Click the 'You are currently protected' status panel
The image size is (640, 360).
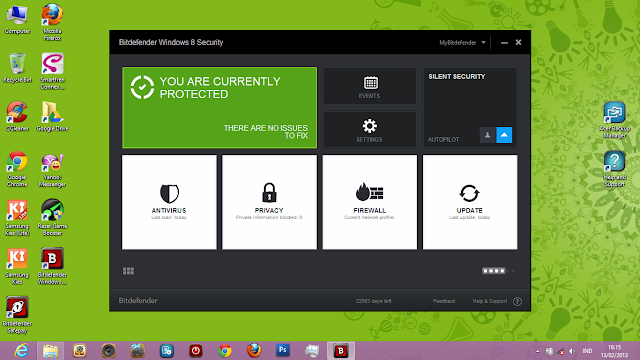220,107
